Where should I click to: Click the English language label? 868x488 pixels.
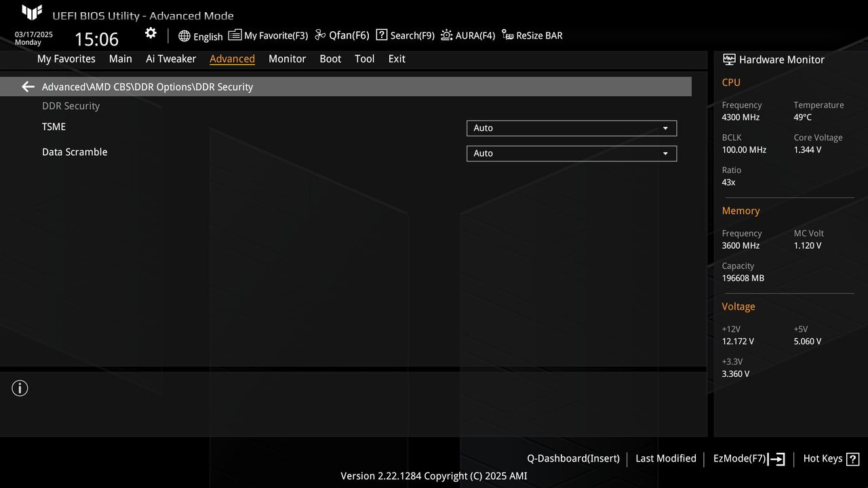click(208, 37)
